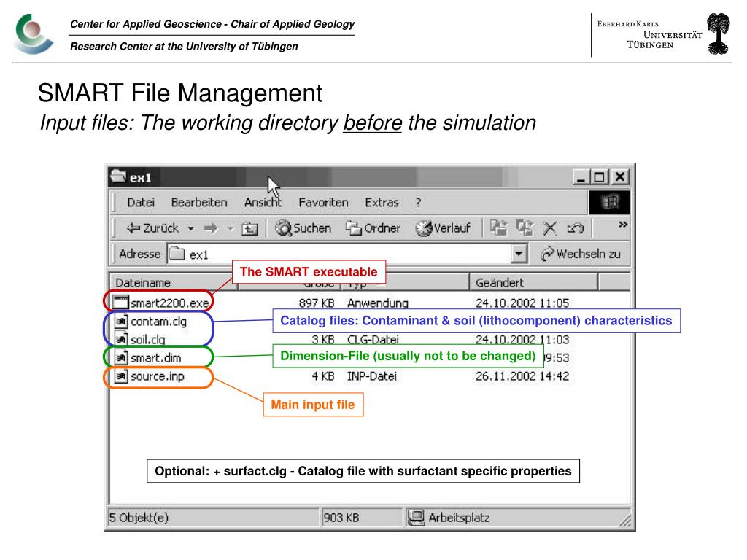The image size is (747, 560).
Task: Click the contam.clg file name
Action: point(158,322)
